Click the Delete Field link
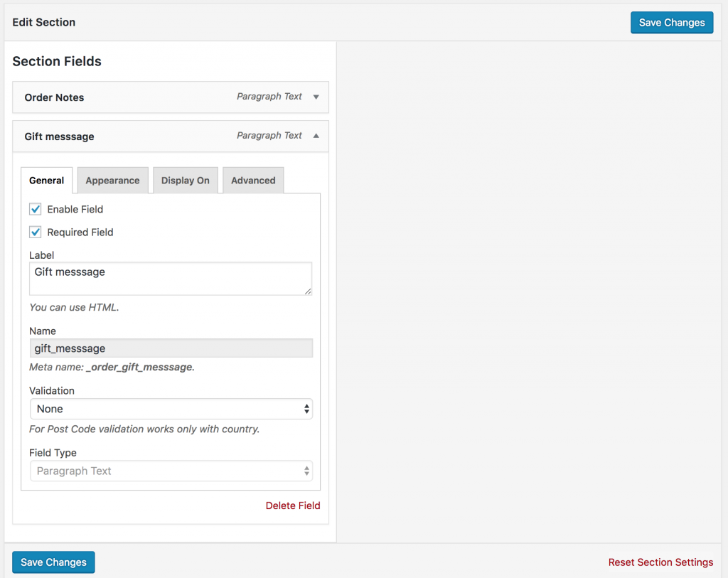Viewport: 728px width, 578px height. (x=293, y=505)
